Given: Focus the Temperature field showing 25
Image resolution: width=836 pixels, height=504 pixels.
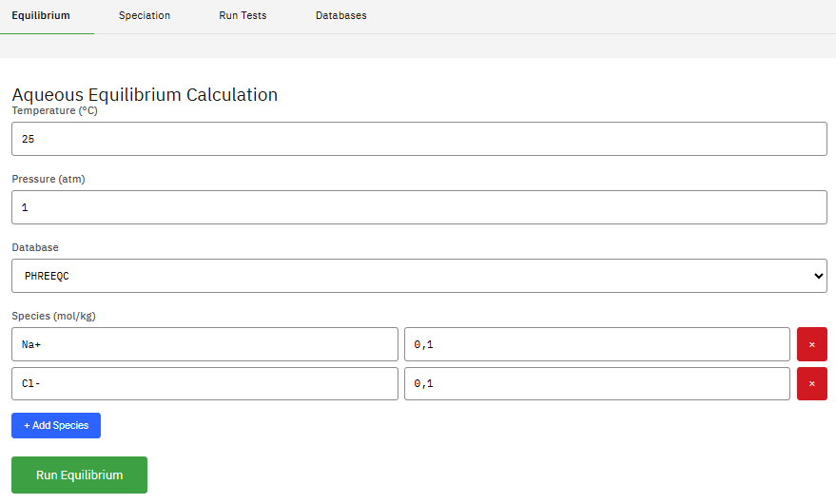Looking at the screenshot, I should click(x=418, y=139).
